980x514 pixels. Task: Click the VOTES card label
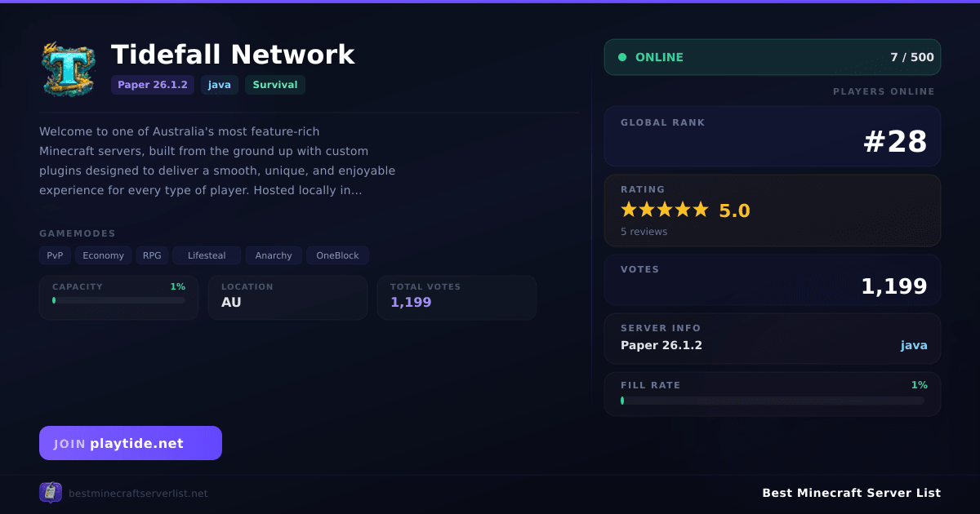pos(639,269)
